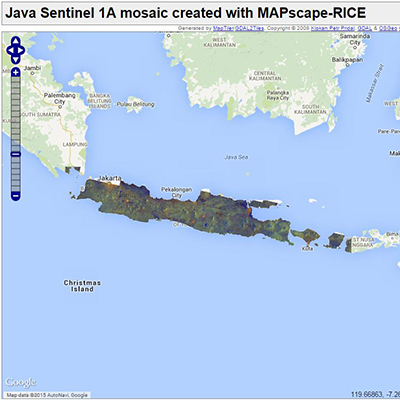The width and height of the screenshot is (400, 400).
Task: Click the Palangka Raya City label
Action: (x=278, y=95)
